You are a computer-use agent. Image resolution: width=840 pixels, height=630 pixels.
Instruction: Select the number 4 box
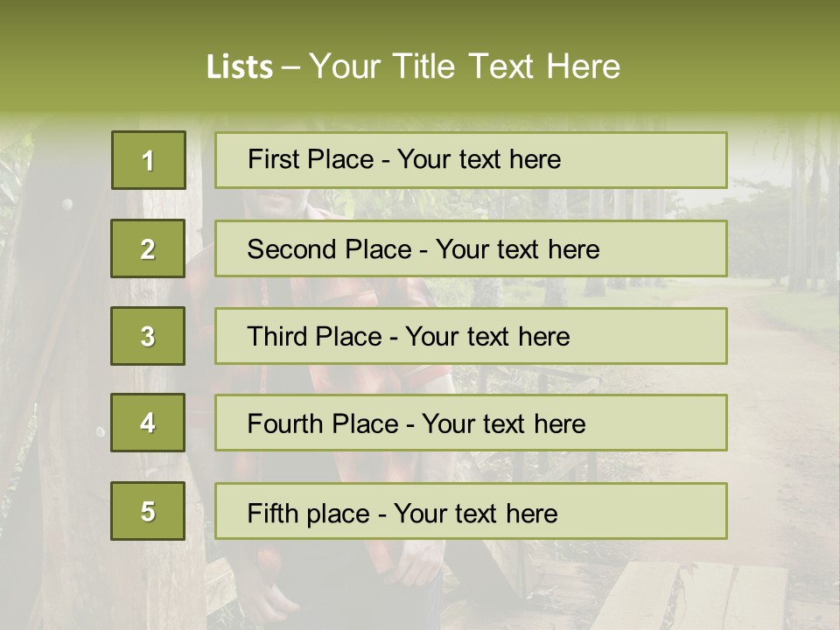tap(148, 423)
